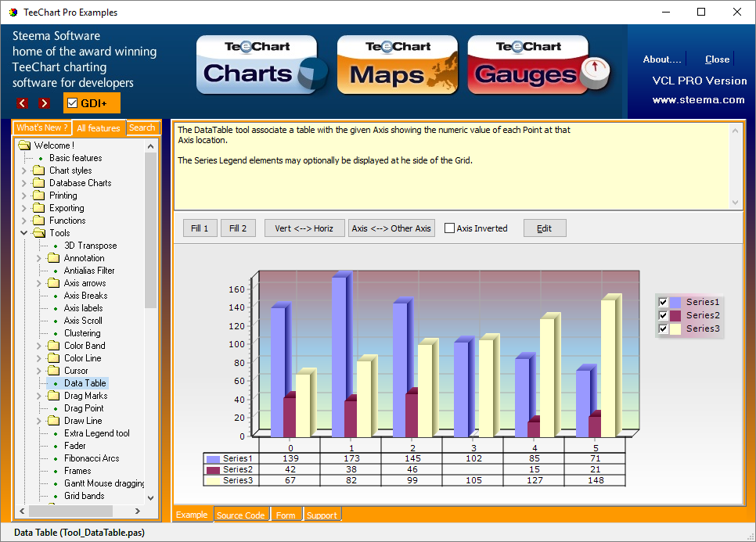The image size is (756, 542).
Task: Click the Welcome folder icon in tree
Action: click(24, 145)
